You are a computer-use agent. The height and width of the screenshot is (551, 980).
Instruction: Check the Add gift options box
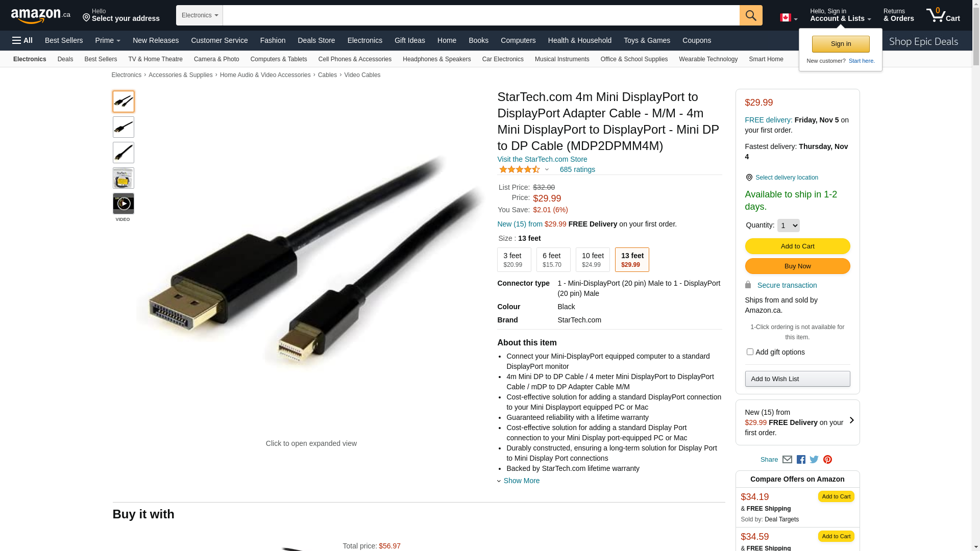tap(749, 352)
